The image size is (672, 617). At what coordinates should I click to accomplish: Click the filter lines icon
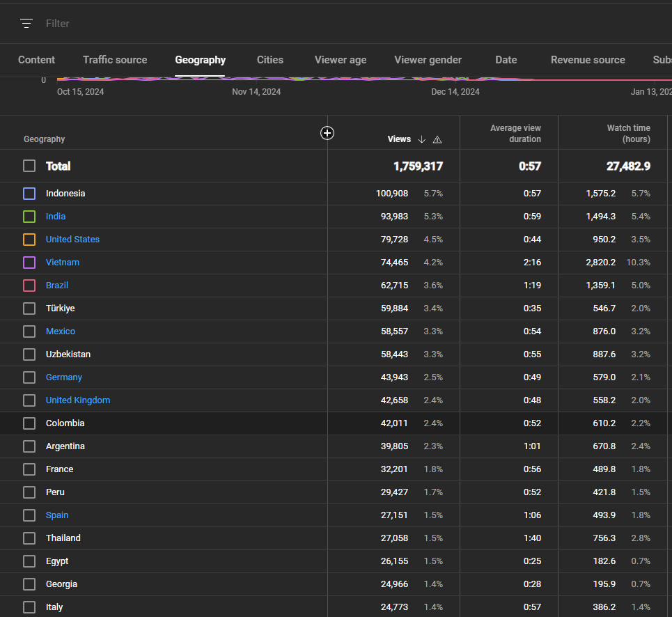[x=26, y=24]
